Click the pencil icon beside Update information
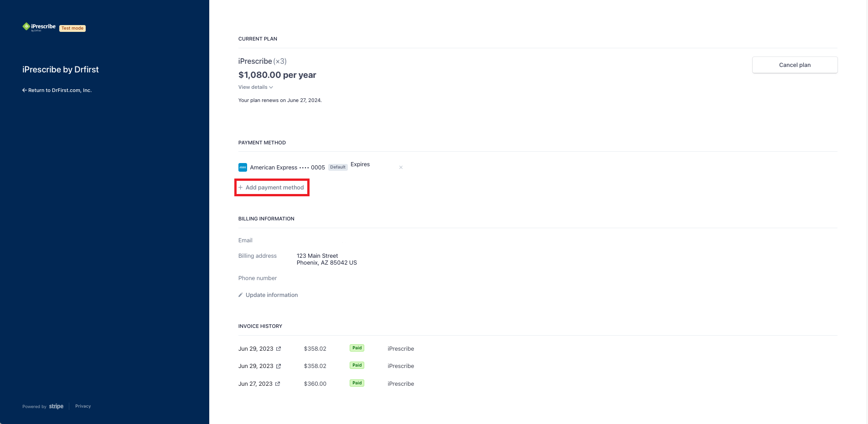This screenshot has width=868, height=424. [x=241, y=295]
